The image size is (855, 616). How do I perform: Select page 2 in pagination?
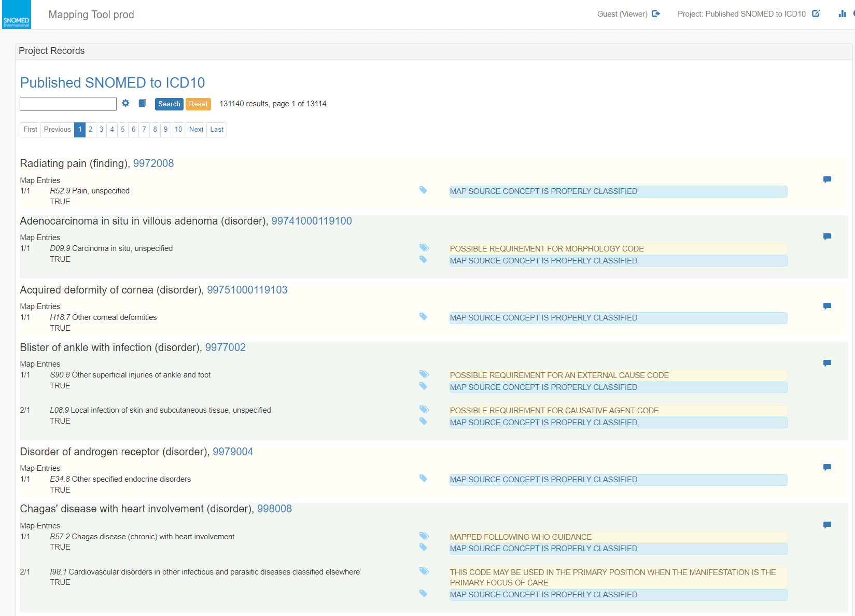pyautogui.click(x=91, y=130)
